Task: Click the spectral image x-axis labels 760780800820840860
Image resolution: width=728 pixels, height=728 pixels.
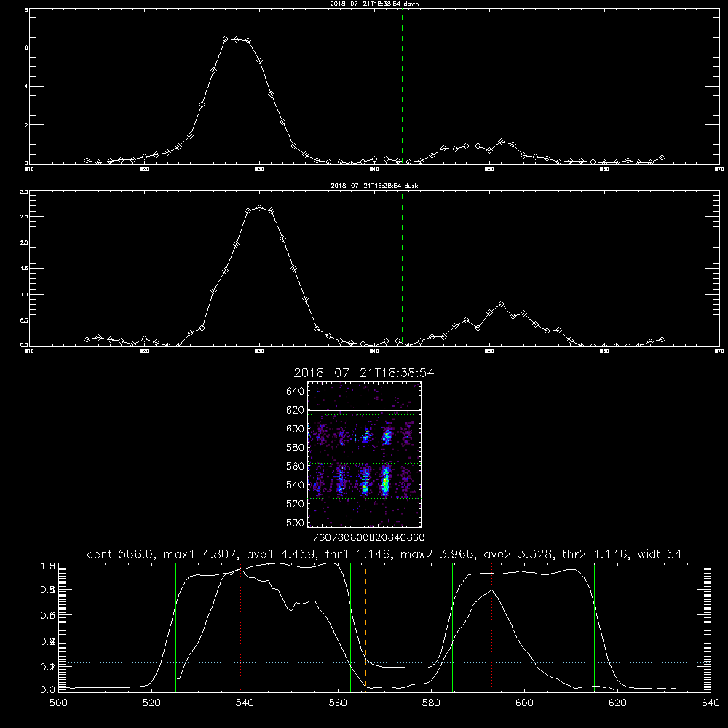Action: pyautogui.click(x=369, y=537)
